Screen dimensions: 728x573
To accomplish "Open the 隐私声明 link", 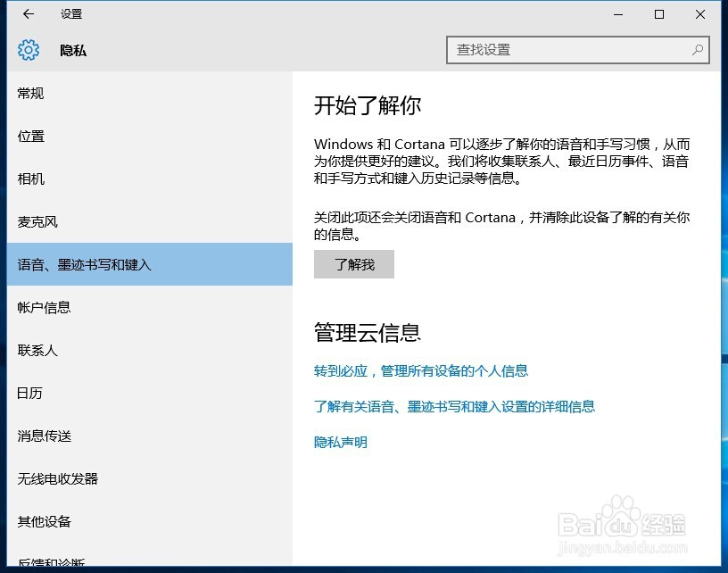I will [340, 442].
